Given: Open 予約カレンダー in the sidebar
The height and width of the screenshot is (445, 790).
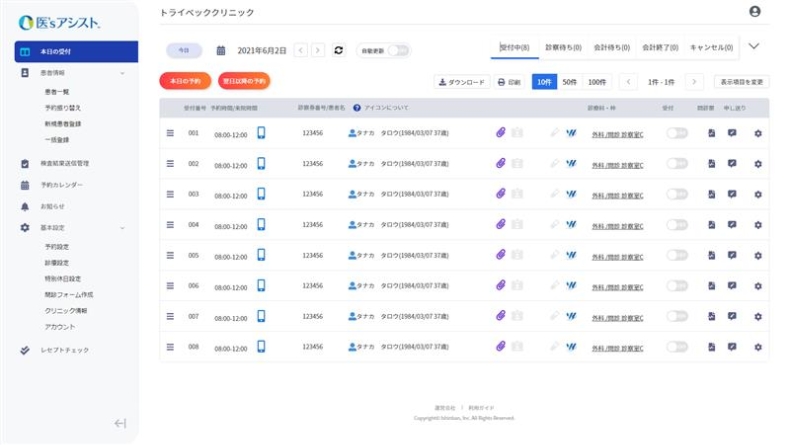Looking at the screenshot, I should click(x=62, y=185).
